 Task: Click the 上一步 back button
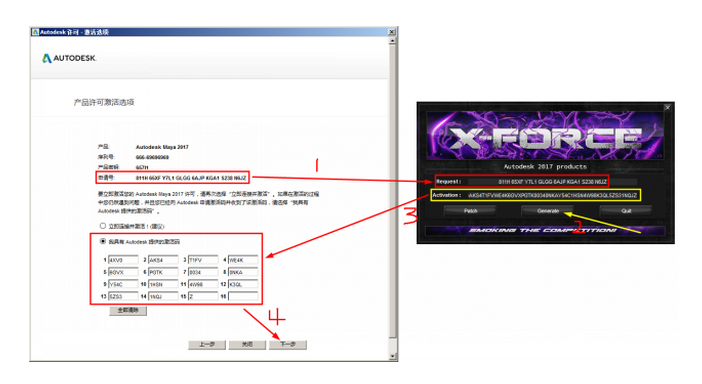coord(207,345)
